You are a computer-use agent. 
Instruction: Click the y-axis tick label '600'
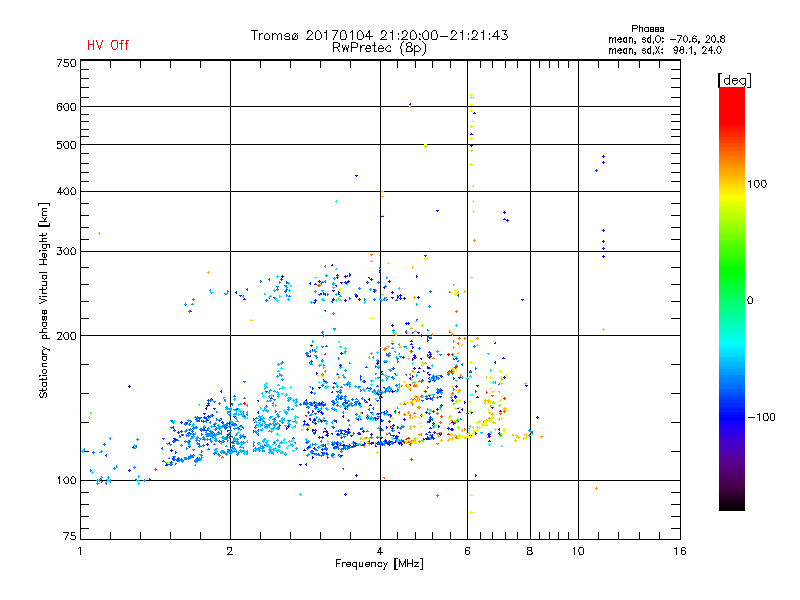tap(66, 107)
